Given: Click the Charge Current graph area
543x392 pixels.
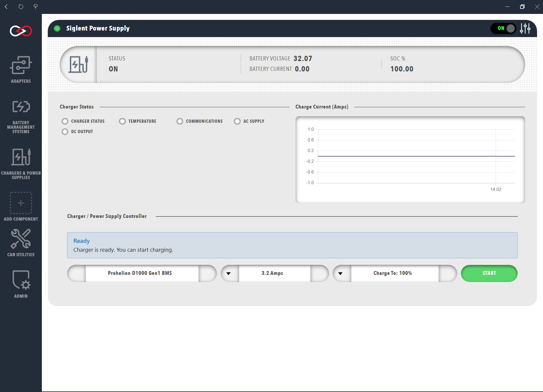Looking at the screenshot, I should coord(410,160).
